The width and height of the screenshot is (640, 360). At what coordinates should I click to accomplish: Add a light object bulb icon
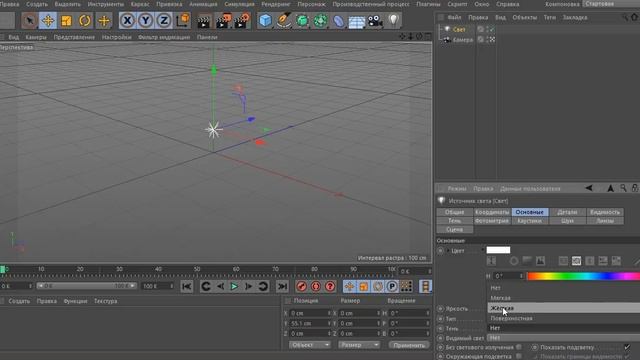[393, 20]
